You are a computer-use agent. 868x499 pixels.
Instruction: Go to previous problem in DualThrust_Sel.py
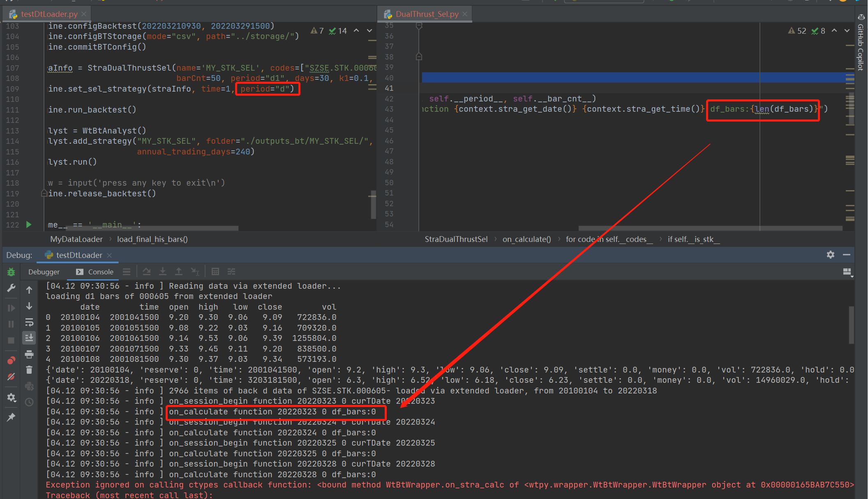[x=834, y=31]
